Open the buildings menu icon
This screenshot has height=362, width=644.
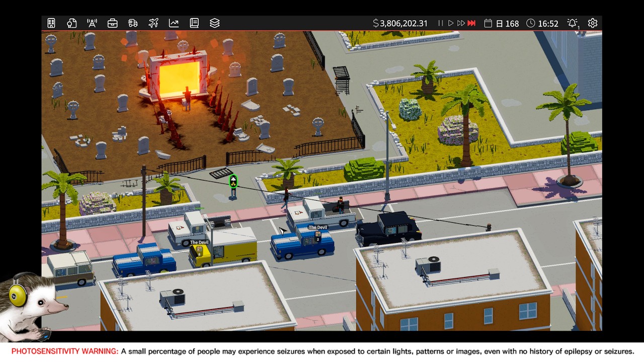51,23
